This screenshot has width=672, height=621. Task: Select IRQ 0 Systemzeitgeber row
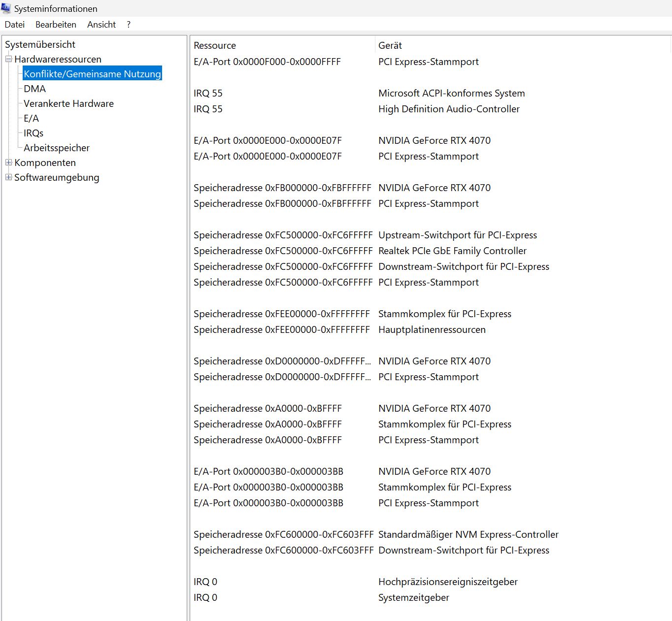[431, 597]
